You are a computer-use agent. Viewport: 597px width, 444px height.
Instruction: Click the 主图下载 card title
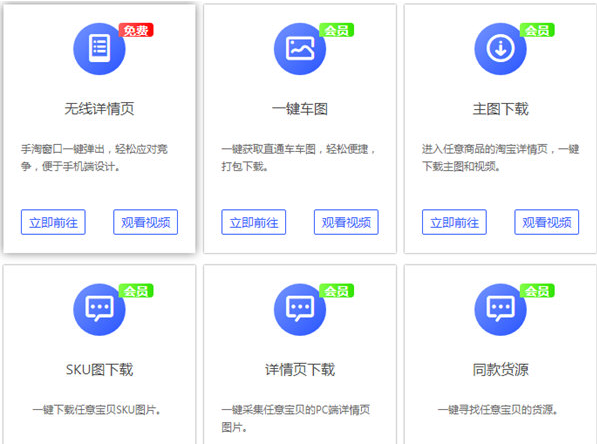500,109
